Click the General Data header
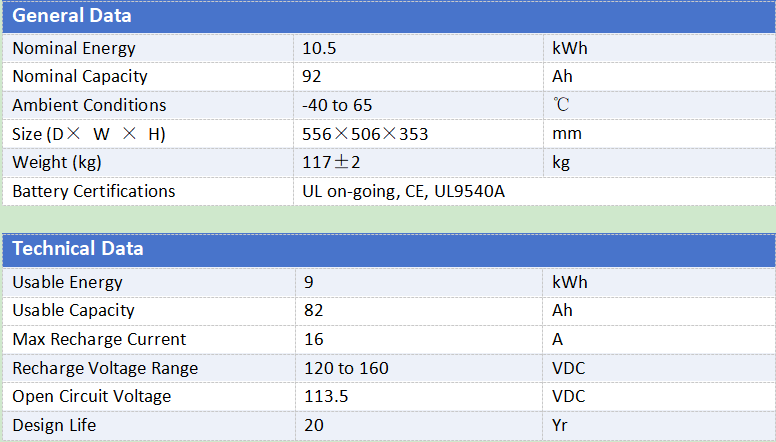This screenshot has height=442, width=776. coord(389,16)
